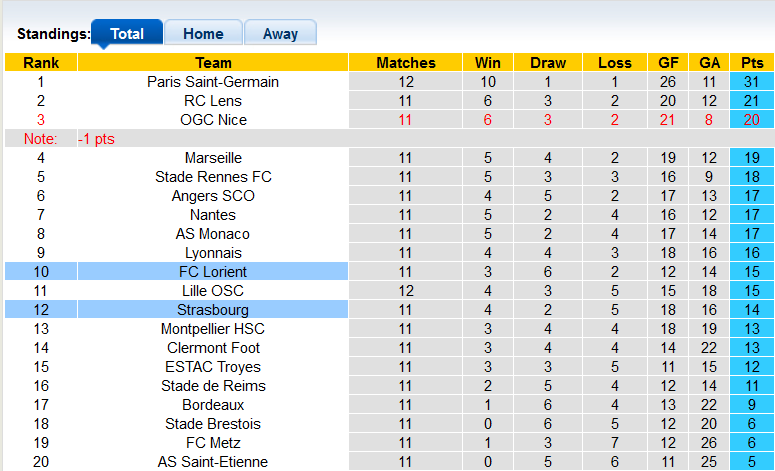Click the Lyonnais team name

point(213,253)
